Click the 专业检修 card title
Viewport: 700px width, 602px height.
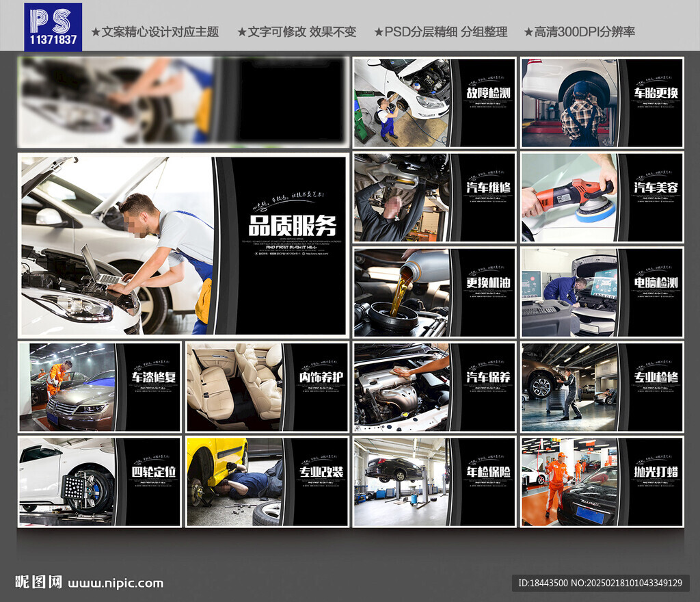coord(656,378)
